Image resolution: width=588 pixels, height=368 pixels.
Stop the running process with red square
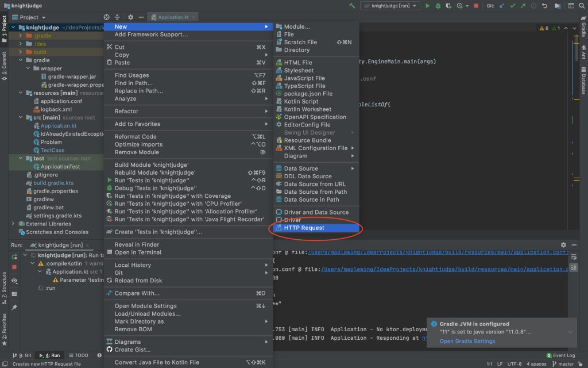coord(476,6)
